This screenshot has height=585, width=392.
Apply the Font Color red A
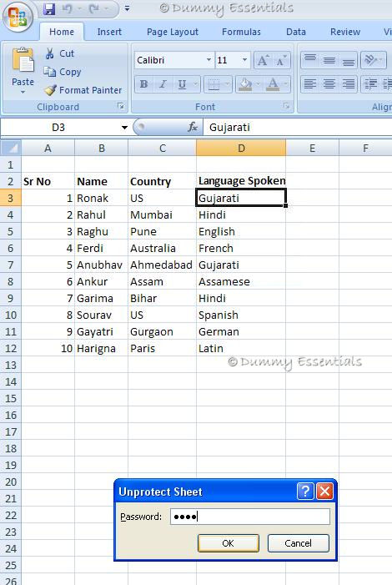(273, 84)
